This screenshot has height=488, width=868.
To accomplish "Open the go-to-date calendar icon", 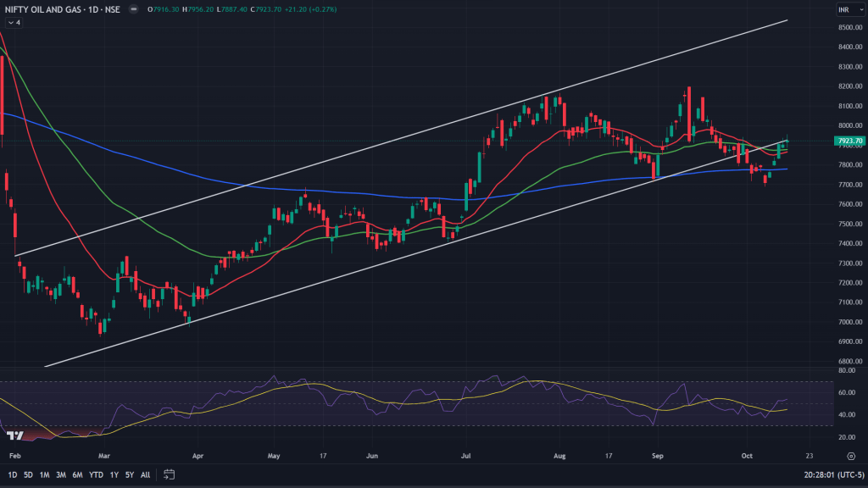I will 169,474.
